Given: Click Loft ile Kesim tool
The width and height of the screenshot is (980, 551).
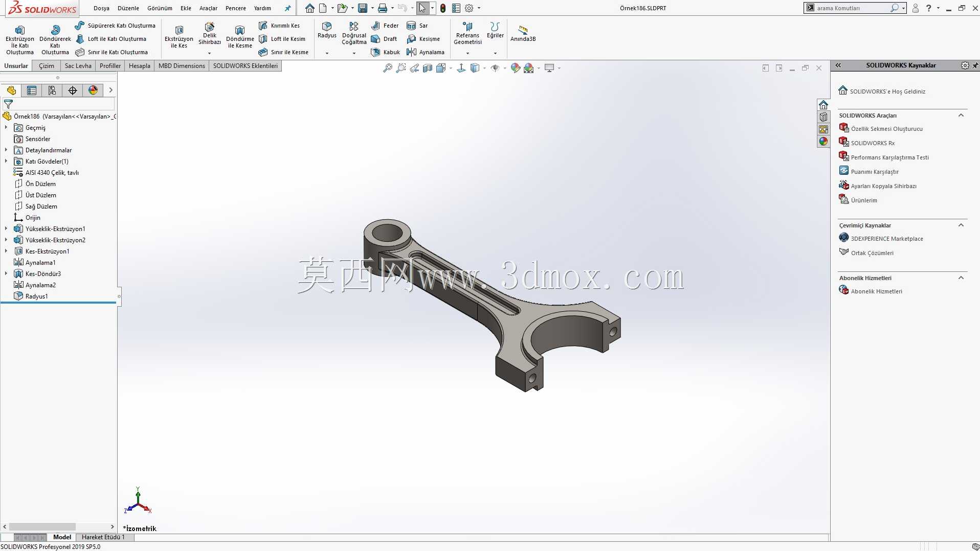Looking at the screenshot, I should coord(282,39).
